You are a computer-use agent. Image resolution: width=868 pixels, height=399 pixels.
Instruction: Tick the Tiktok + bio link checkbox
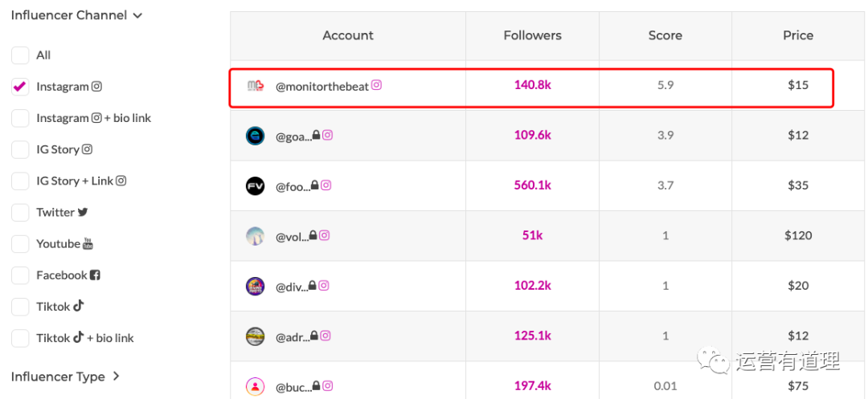click(x=20, y=338)
